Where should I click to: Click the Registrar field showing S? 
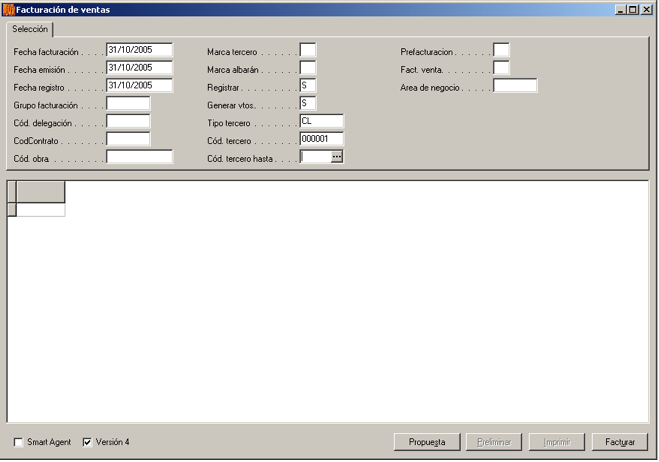308,86
